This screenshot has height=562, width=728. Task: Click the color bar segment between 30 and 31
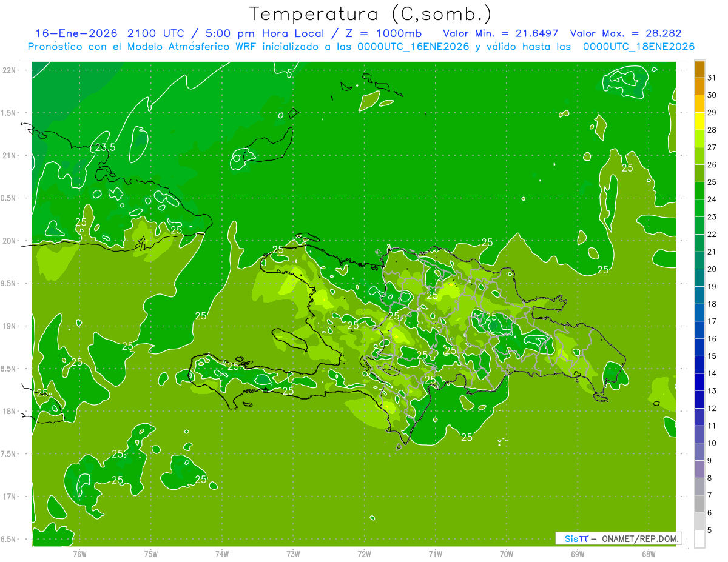(x=699, y=87)
